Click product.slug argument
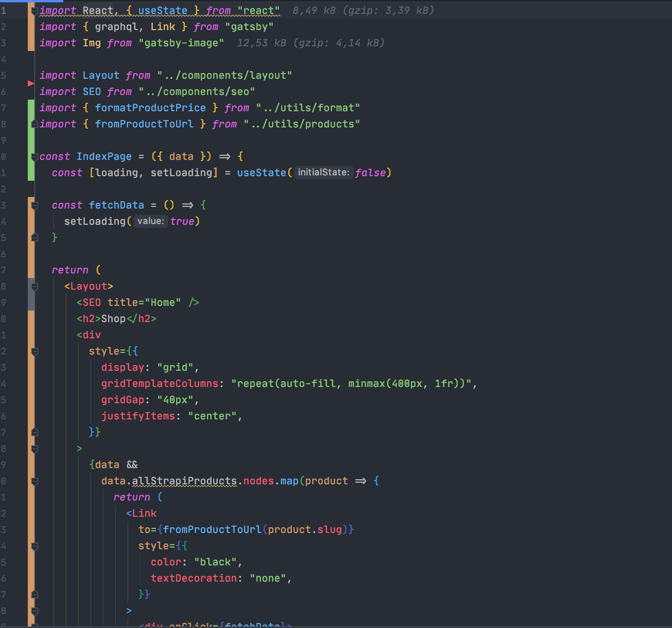The height and width of the screenshot is (628, 672). point(305,530)
